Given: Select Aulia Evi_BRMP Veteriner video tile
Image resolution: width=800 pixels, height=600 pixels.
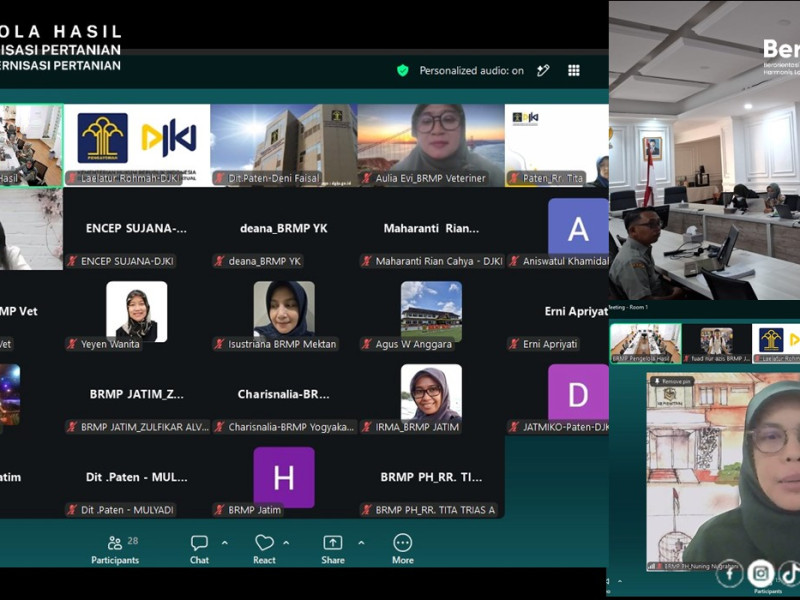Looking at the screenshot, I should point(431,145).
